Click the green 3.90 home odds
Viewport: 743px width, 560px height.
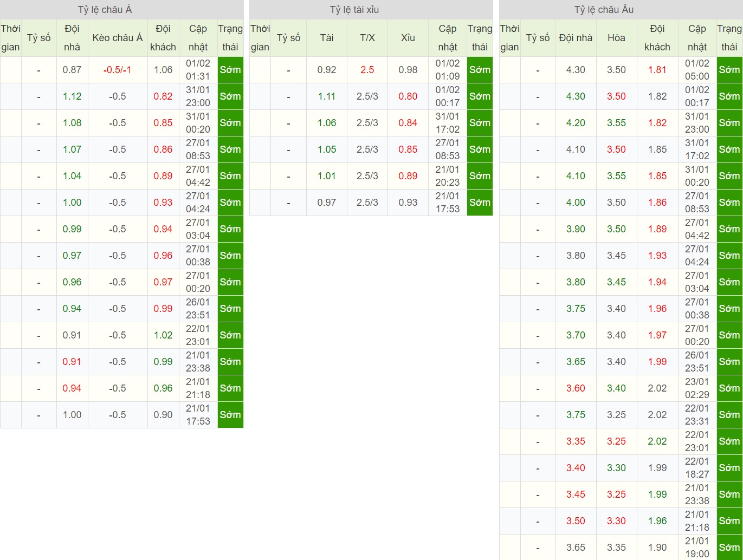tap(576, 229)
